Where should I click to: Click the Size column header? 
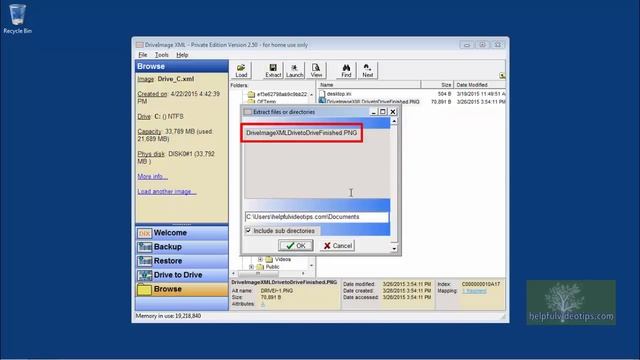(x=437, y=85)
